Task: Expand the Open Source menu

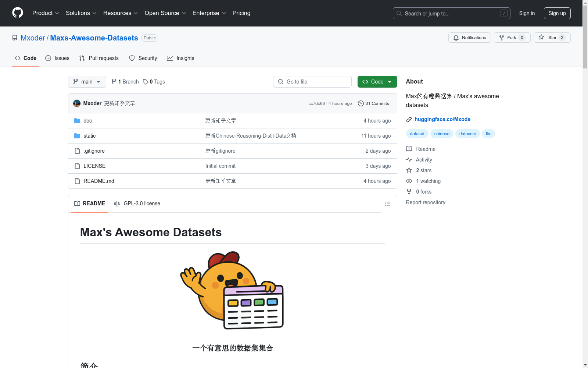Action: [165, 13]
